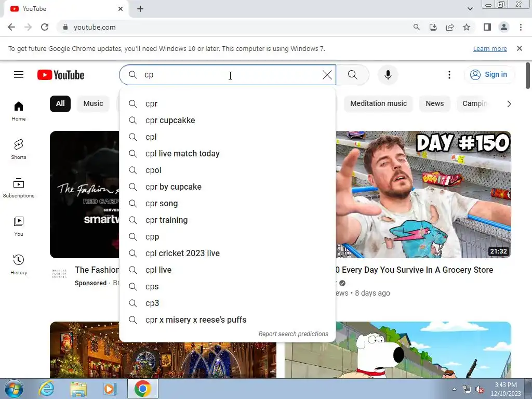Click the muted volume tray icon
This screenshot has width=532, height=399.
[x=480, y=390]
